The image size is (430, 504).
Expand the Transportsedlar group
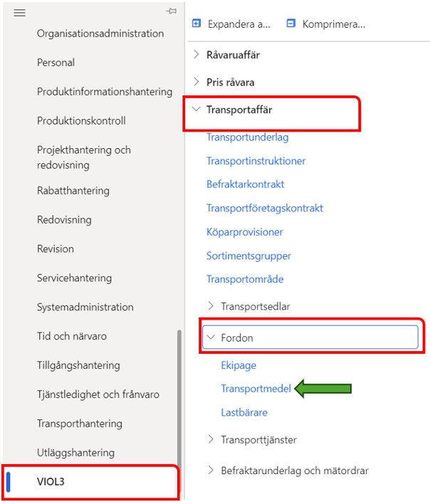pyautogui.click(x=211, y=305)
